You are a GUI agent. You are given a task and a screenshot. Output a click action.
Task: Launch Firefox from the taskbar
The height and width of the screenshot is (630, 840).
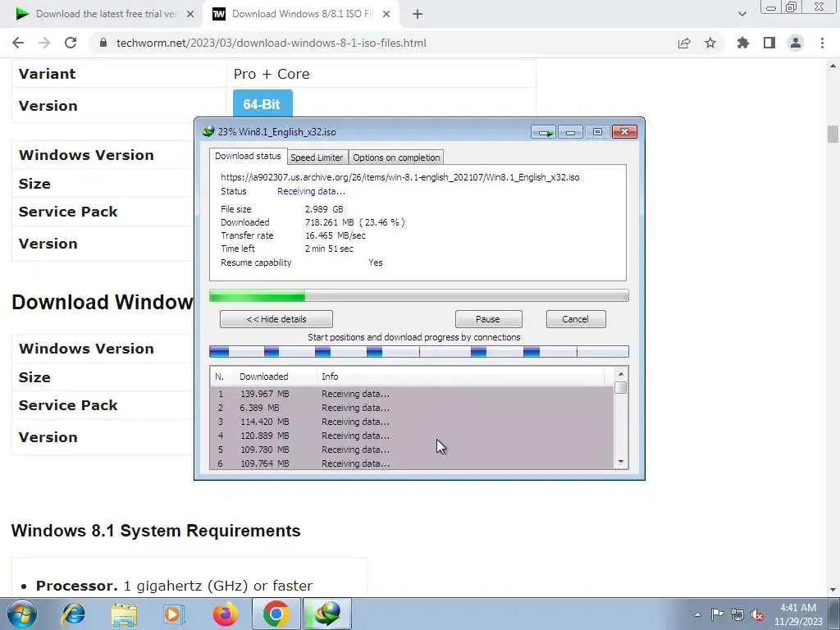click(x=226, y=614)
